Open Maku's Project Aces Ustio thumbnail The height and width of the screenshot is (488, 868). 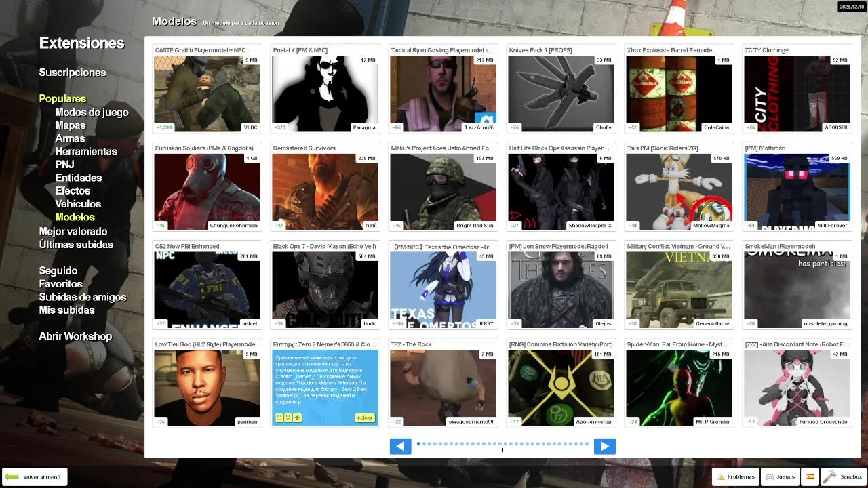click(x=443, y=192)
